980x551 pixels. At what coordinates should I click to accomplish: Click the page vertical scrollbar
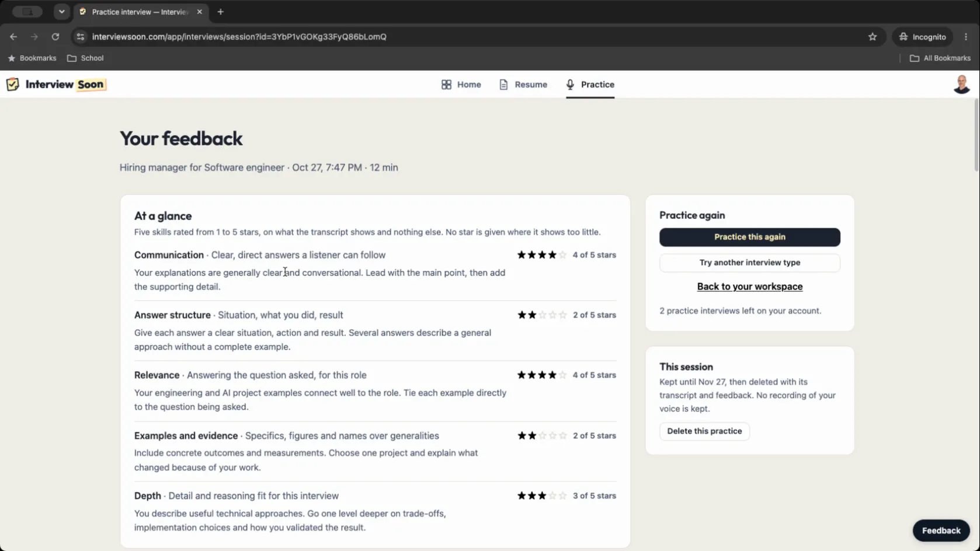[x=976, y=135]
